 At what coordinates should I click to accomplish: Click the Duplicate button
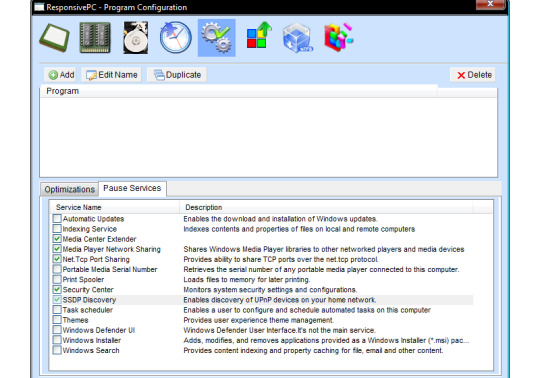point(177,75)
